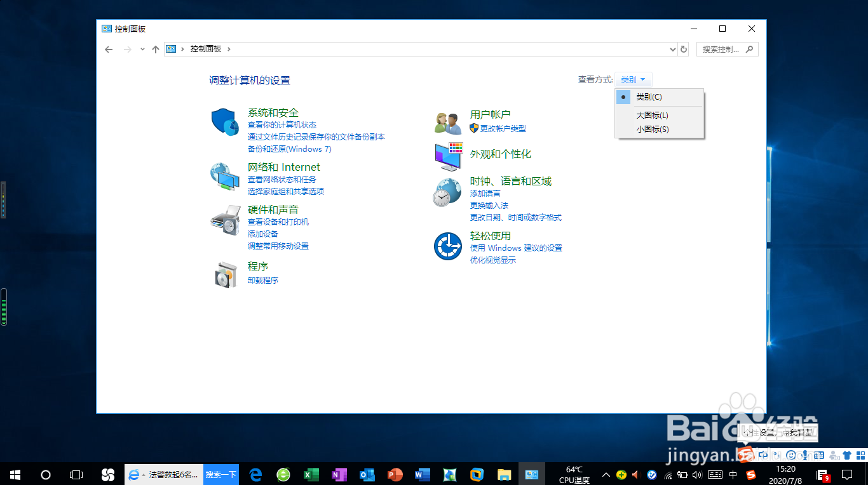Select the 大图标(L) view option
Image resolution: width=868 pixels, height=485 pixels.
660,116
